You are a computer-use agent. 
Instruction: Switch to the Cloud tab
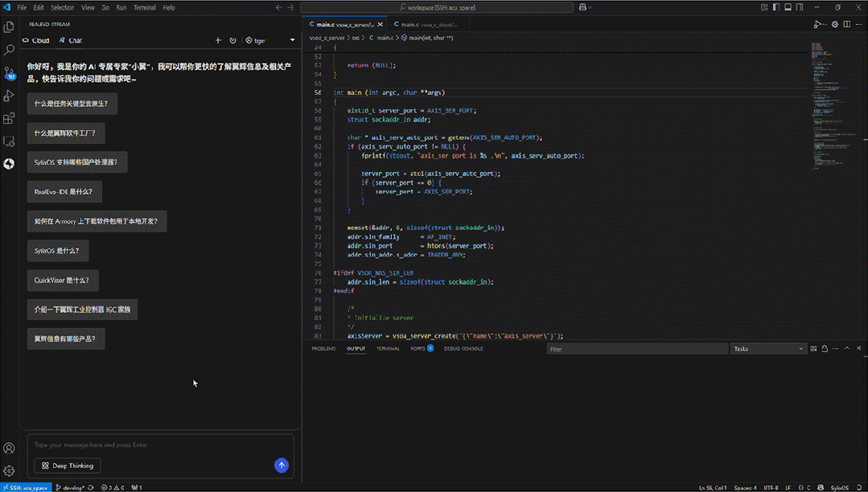click(36, 40)
